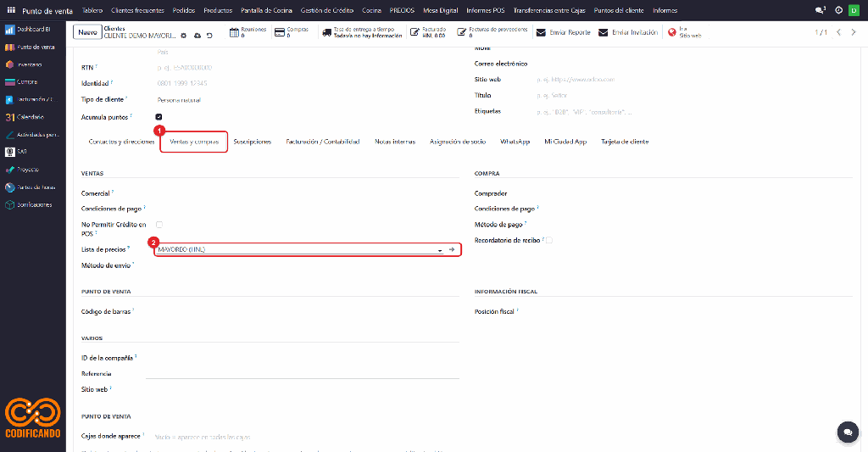Toggle Acumula puntos checkbox
Image resolution: width=868 pixels, height=452 pixels.
coord(159,117)
